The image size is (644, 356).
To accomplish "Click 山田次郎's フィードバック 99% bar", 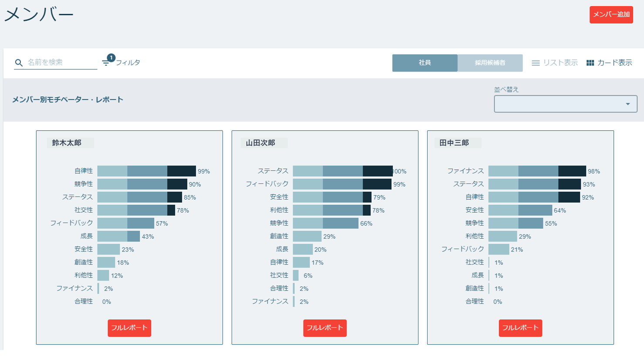I will pos(342,184).
